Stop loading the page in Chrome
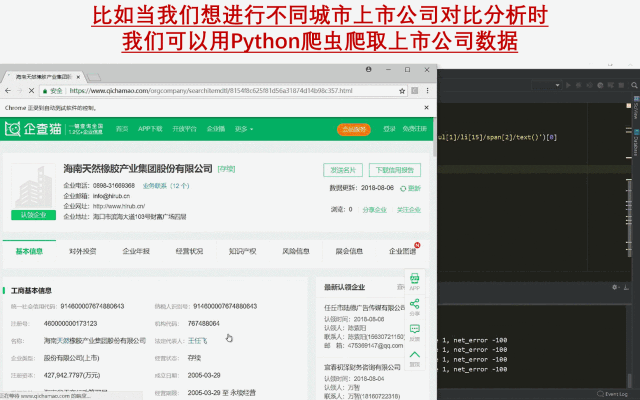 coord(31,91)
